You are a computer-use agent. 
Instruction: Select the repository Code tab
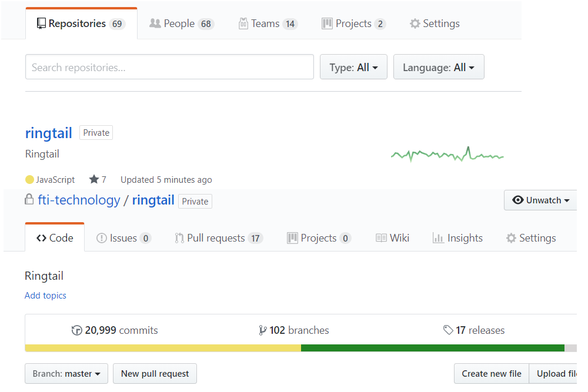(x=55, y=238)
